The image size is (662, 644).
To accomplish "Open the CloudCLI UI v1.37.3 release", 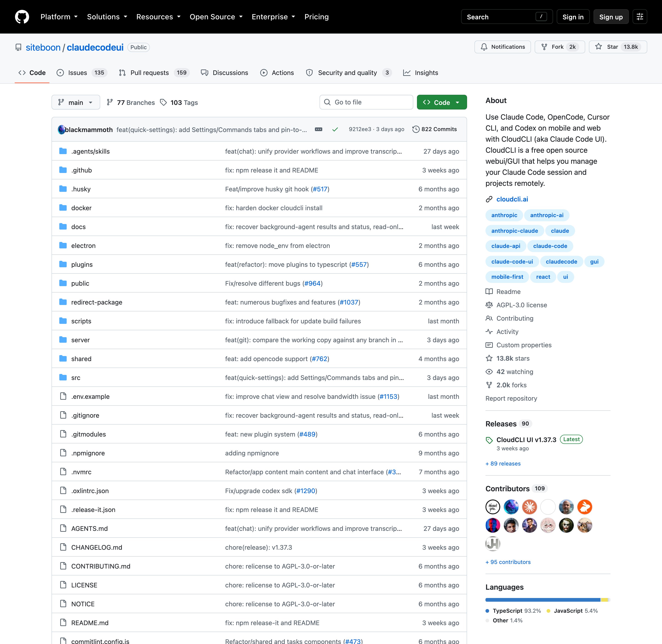I will click(526, 440).
